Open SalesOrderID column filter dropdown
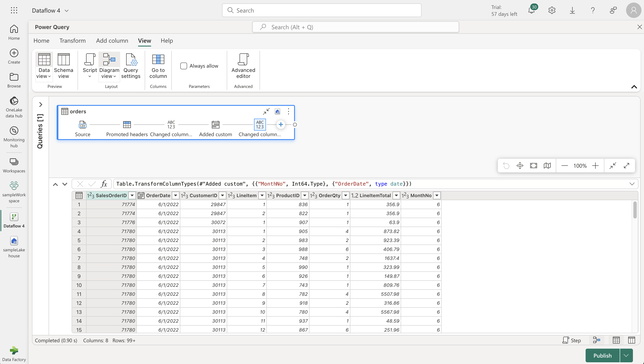This screenshot has height=364, width=644. 132,195
